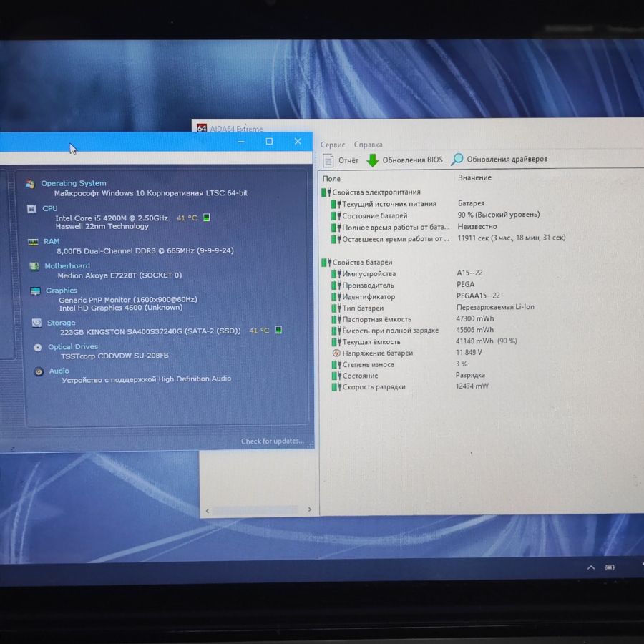Click the green storage temperature indicator
644x644 pixels.
278,330
